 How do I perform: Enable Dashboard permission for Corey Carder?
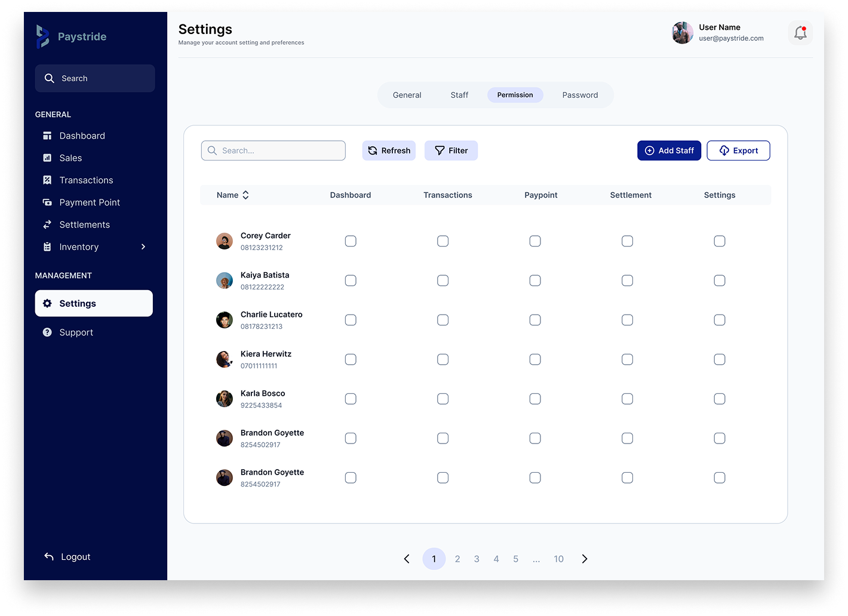click(x=351, y=241)
